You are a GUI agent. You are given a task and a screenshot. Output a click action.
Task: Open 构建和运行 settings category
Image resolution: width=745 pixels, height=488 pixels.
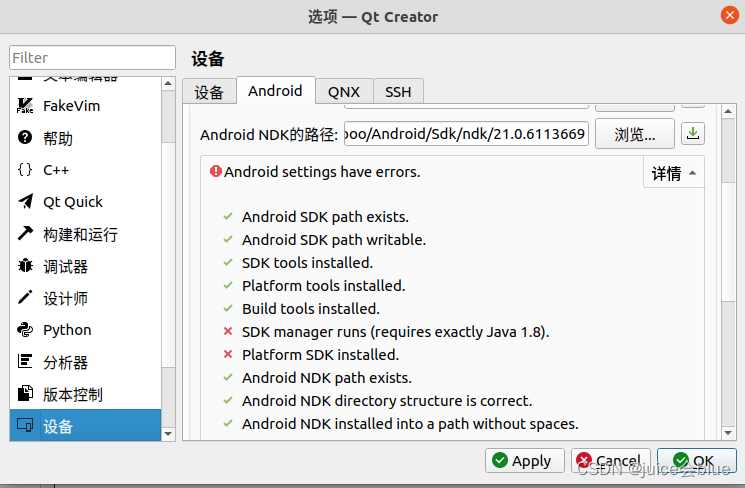point(86,234)
